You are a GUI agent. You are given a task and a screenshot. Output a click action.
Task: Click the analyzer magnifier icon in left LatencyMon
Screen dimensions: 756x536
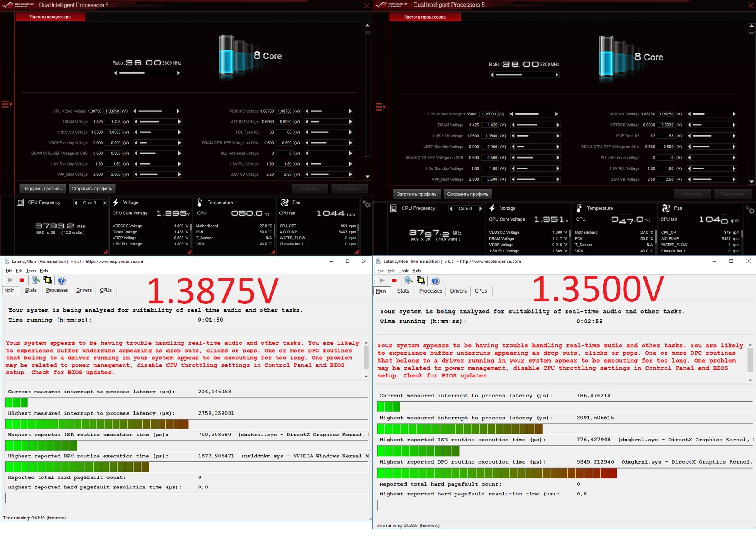pos(36,280)
